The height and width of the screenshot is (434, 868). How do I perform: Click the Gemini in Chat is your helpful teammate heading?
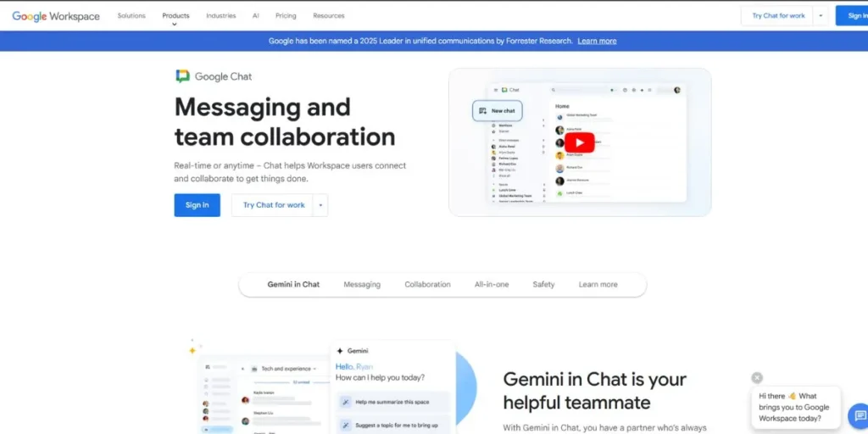[594, 391]
